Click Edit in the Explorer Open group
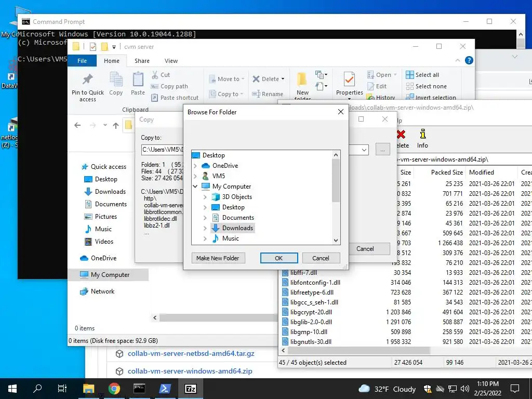This screenshot has width=532, height=399. click(377, 86)
